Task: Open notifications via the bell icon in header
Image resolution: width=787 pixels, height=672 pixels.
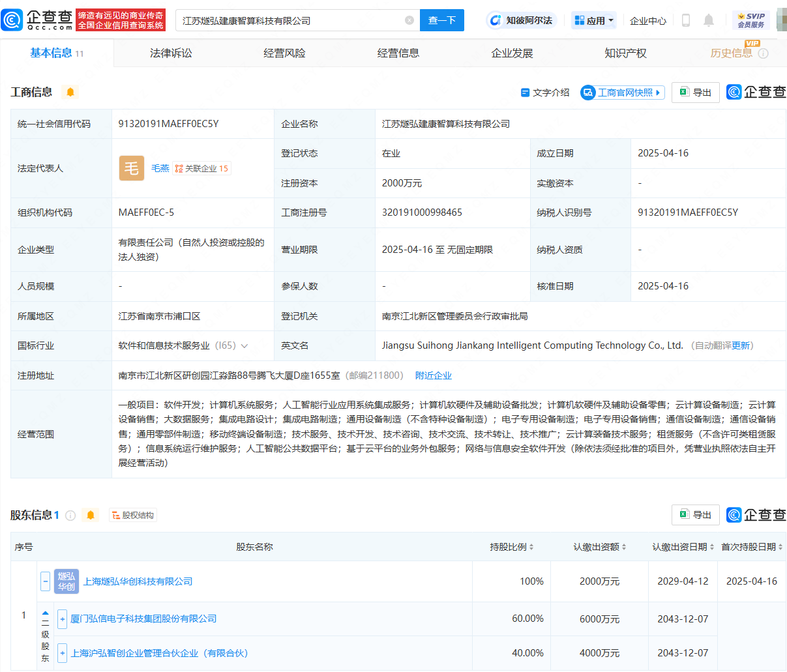Action: (708, 20)
